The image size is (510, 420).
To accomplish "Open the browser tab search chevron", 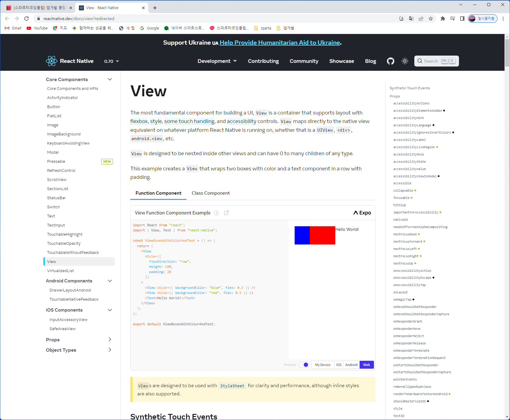I will tap(461, 5).
